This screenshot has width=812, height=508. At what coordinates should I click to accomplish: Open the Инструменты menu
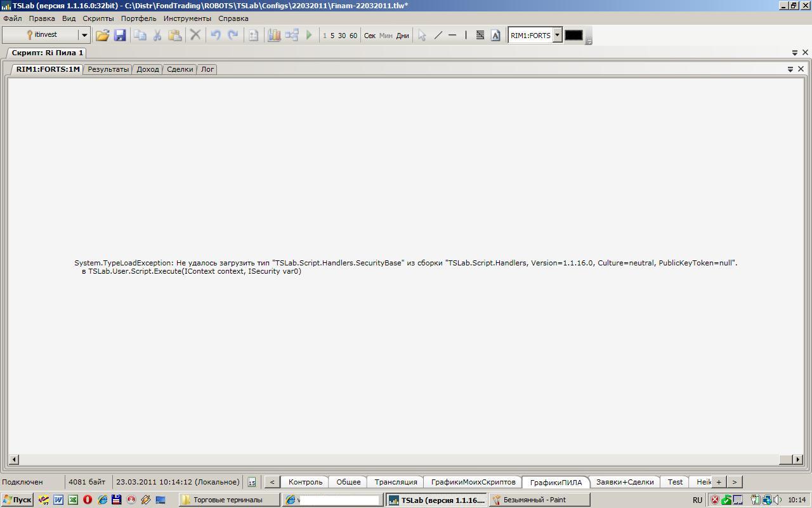tap(187, 18)
